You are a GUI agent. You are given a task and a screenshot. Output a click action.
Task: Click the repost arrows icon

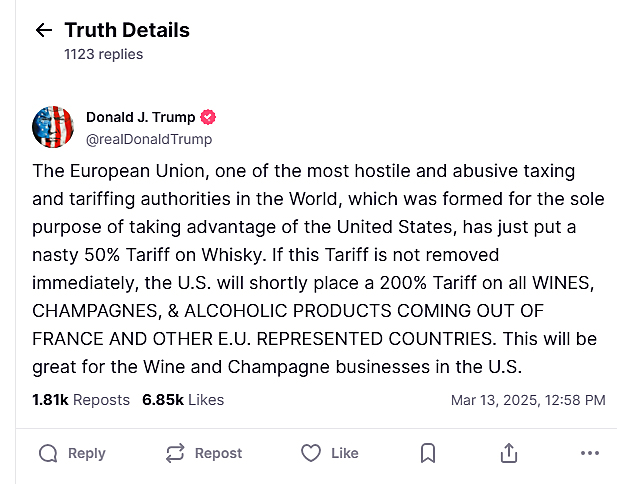pos(175,454)
